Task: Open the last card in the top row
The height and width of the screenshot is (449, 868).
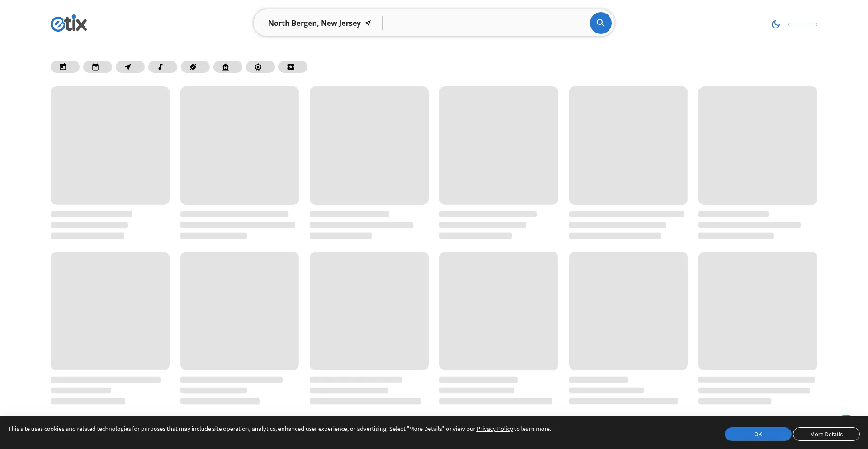Action: pyautogui.click(x=758, y=146)
